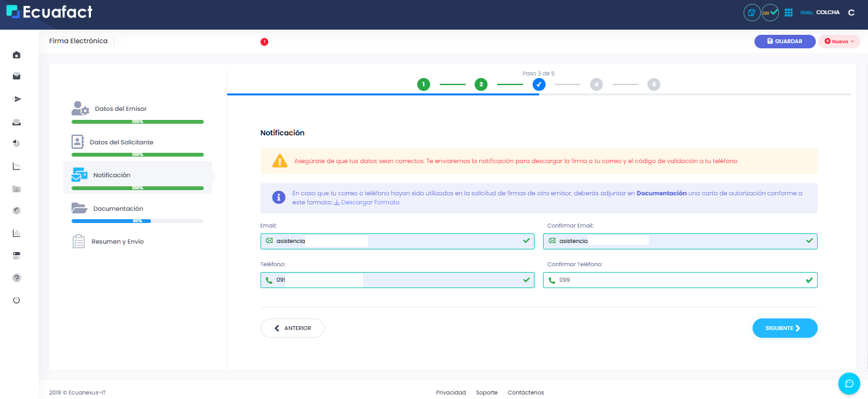Click the electronic signature document icon in header

tap(752, 13)
